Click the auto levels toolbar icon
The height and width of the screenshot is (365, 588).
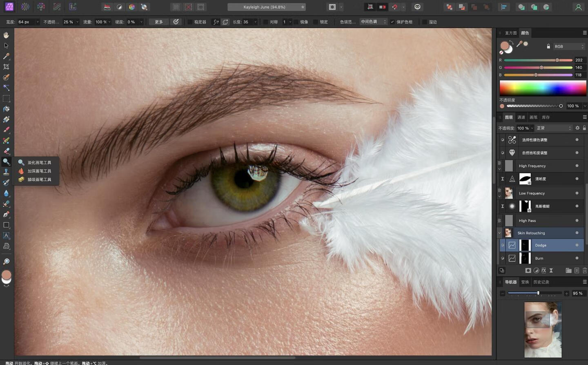click(107, 7)
